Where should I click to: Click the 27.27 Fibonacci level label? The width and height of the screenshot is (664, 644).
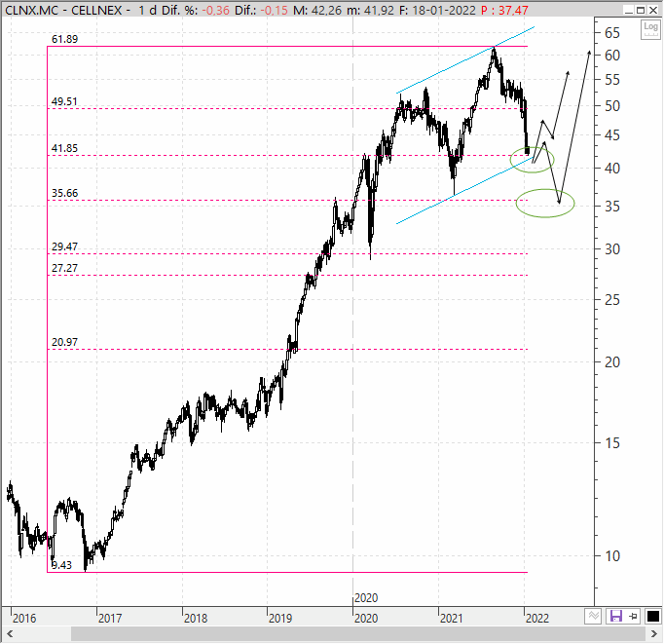[65, 268]
